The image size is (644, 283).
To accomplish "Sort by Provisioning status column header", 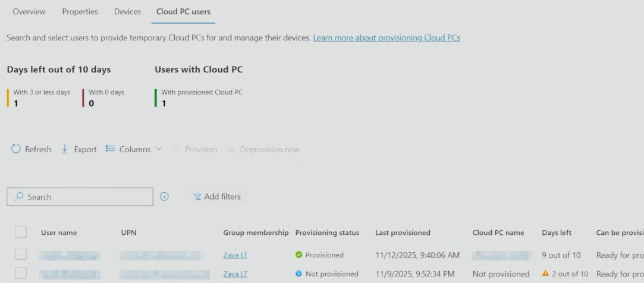I will pos(327,232).
